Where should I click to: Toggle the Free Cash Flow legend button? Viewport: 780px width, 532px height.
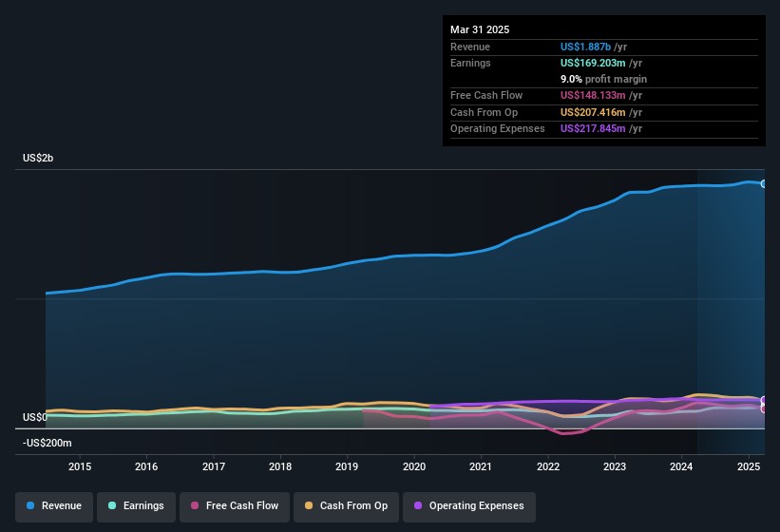235,506
